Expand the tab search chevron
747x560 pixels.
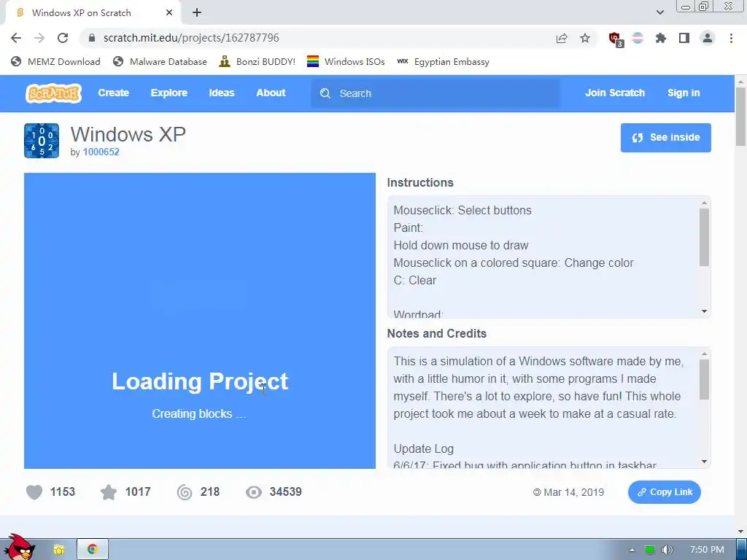[x=659, y=12]
